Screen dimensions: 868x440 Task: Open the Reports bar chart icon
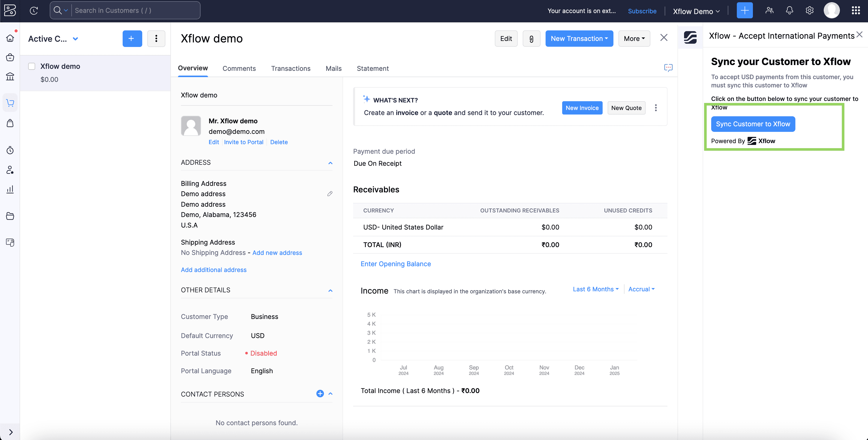[10, 189]
